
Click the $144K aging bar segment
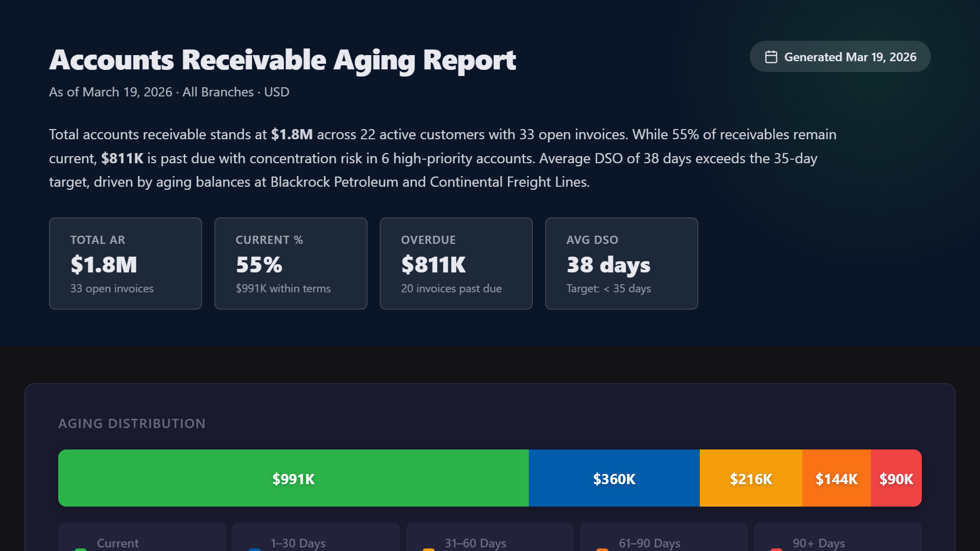[x=836, y=479]
